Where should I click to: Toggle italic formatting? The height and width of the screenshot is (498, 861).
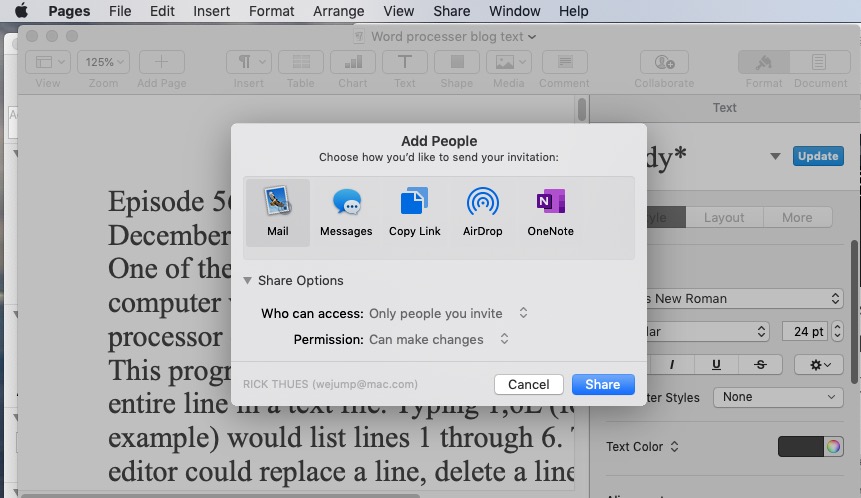(x=672, y=365)
